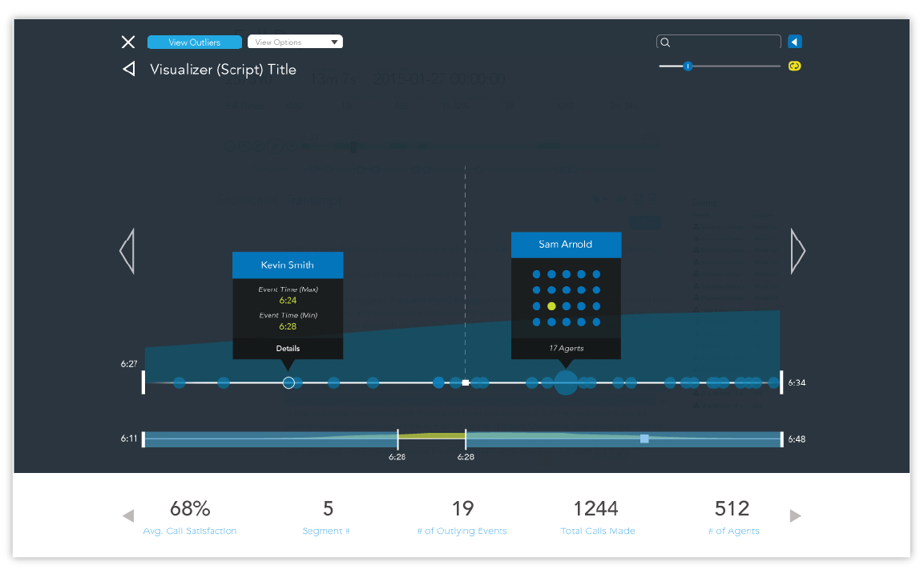Toggle the View Outliers button
The image size is (924, 578).
tap(194, 42)
